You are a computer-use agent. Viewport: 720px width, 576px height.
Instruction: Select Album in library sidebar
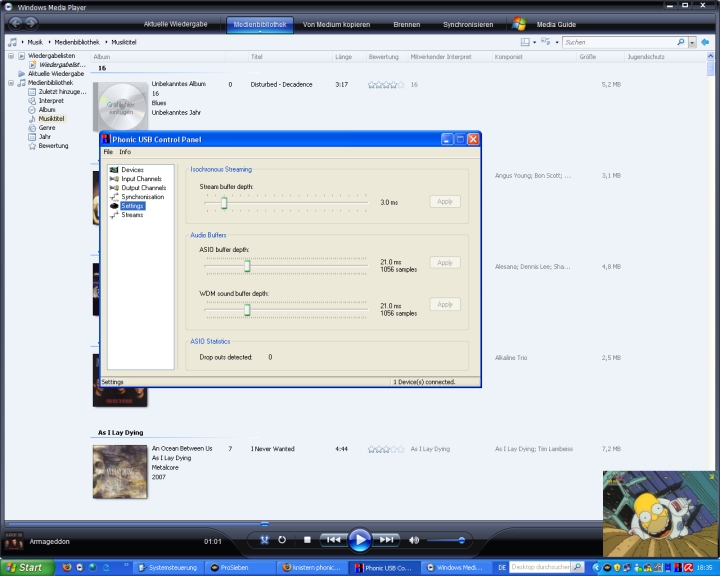[x=47, y=109]
